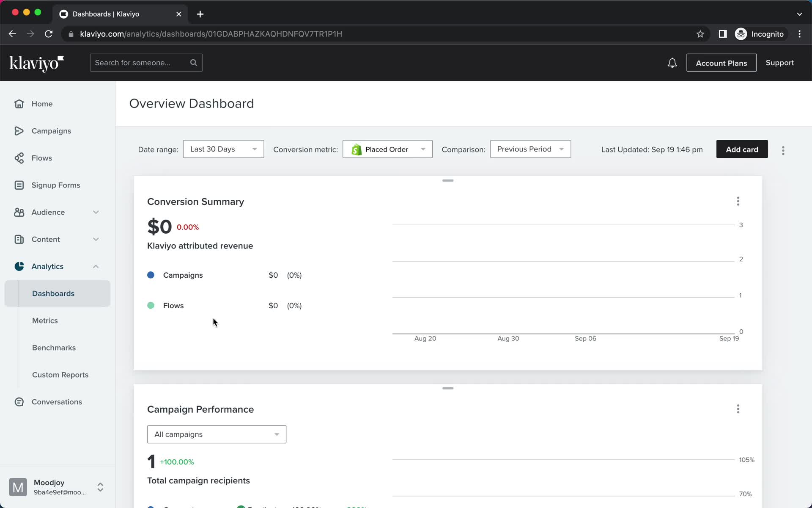Open Conversion Summary card options menu
The width and height of the screenshot is (812, 508).
[x=738, y=201]
